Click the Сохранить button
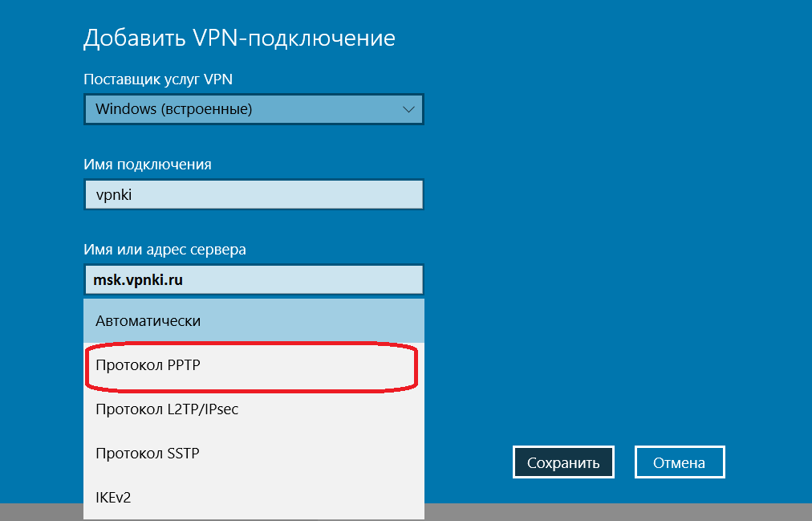 pyautogui.click(x=563, y=462)
